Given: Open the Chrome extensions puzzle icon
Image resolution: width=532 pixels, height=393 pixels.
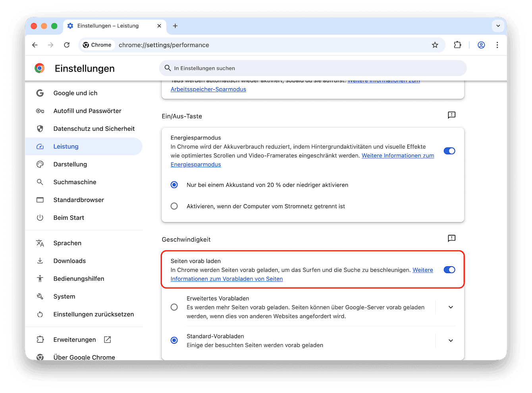Looking at the screenshot, I should coord(457,45).
